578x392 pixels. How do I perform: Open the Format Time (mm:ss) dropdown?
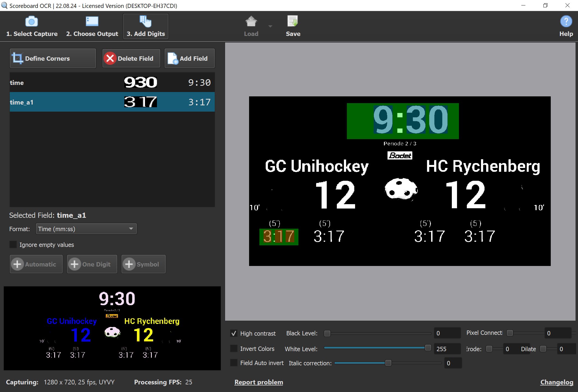click(86, 229)
